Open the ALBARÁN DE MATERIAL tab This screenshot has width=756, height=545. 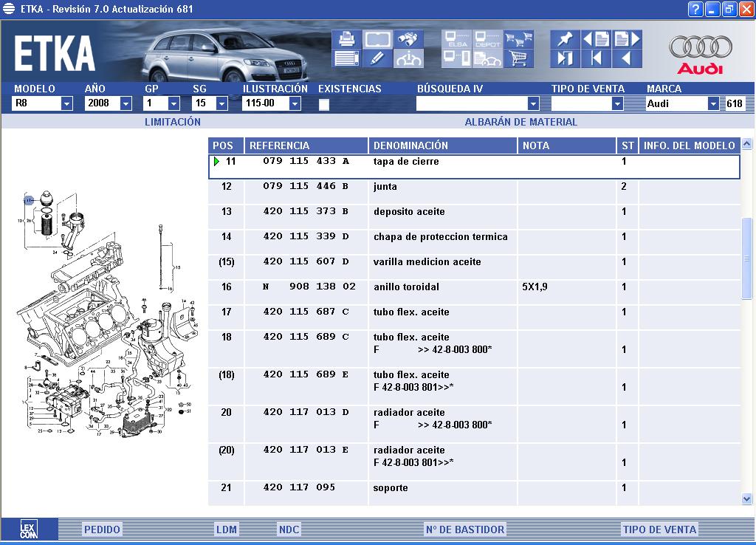click(x=520, y=122)
